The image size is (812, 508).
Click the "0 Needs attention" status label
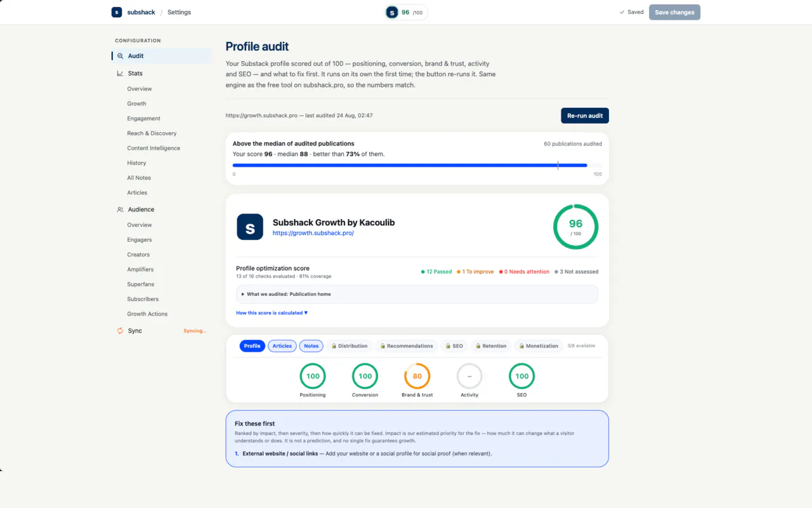[524, 272]
